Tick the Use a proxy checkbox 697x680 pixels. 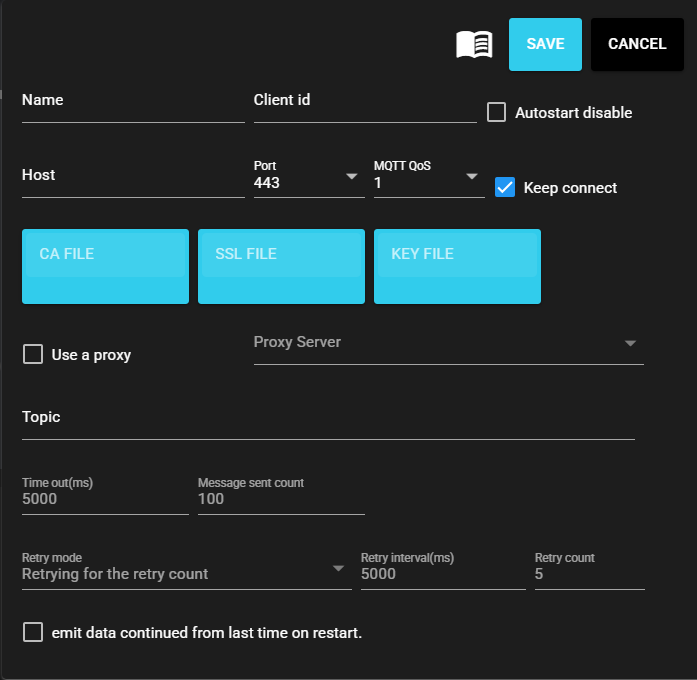[x=33, y=354]
